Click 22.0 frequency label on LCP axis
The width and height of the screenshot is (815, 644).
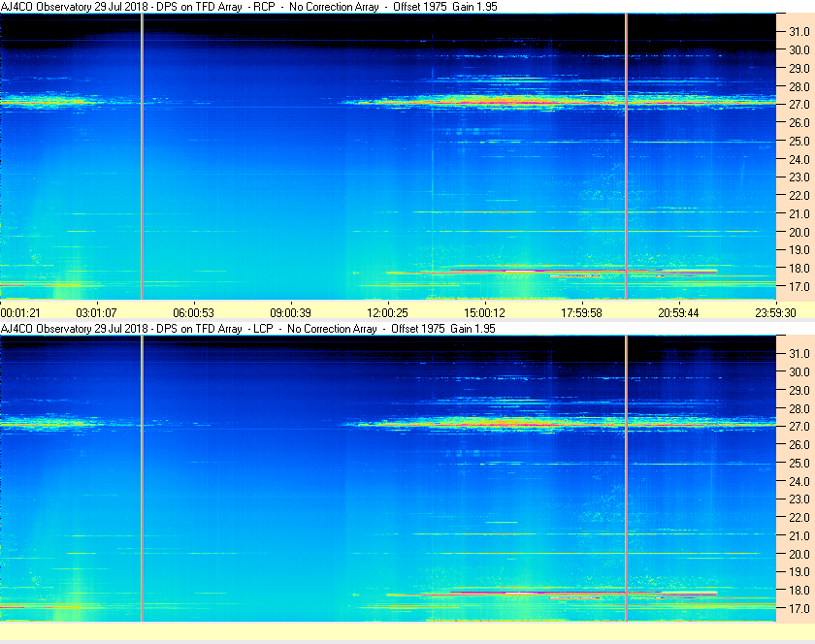point(799,518)
